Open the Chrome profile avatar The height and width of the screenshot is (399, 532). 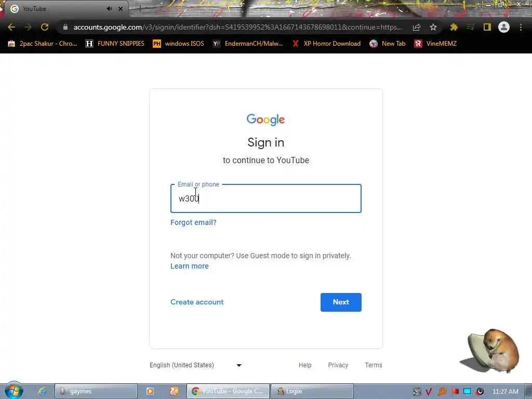[504, 27]
